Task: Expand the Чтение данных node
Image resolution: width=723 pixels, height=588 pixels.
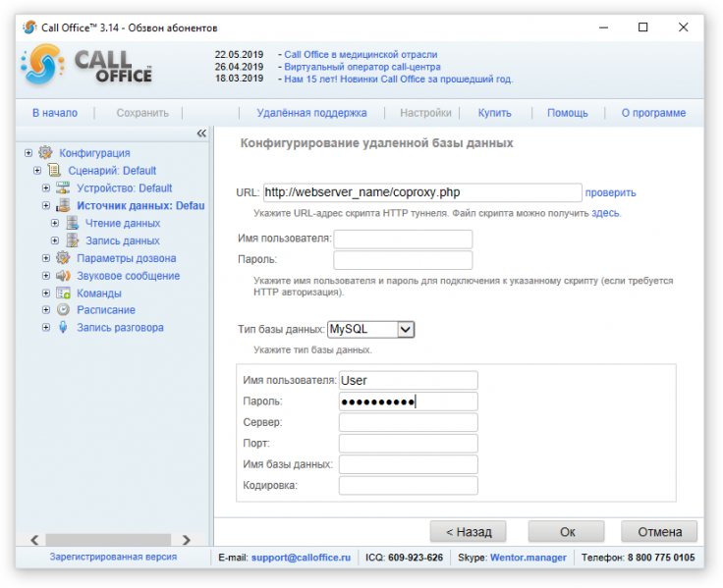Action: click(x=55, y=223)
